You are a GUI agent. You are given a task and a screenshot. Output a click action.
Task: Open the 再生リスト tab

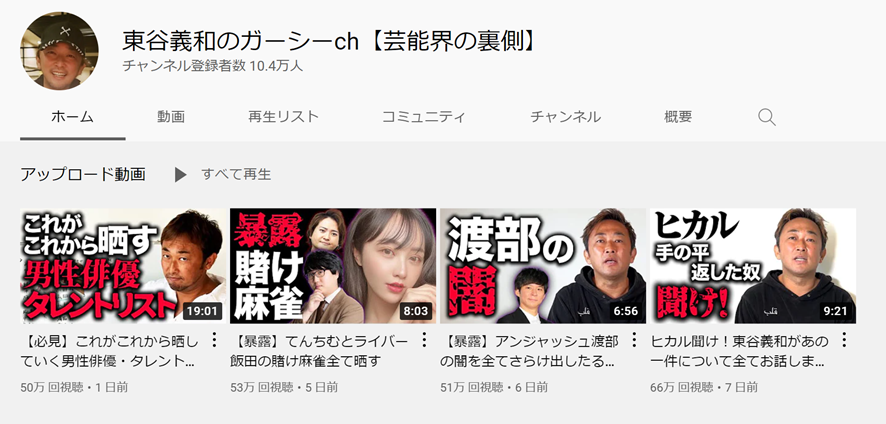pos(284,117)
